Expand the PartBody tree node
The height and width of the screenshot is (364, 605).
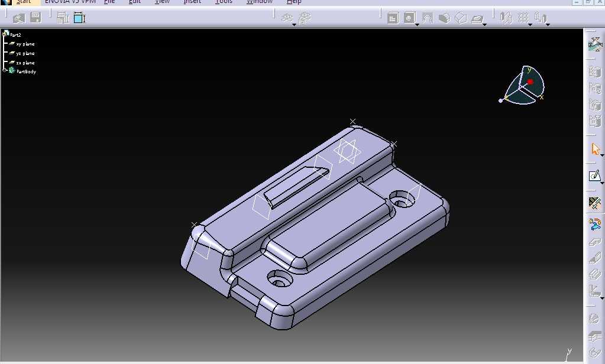point(5,70)
